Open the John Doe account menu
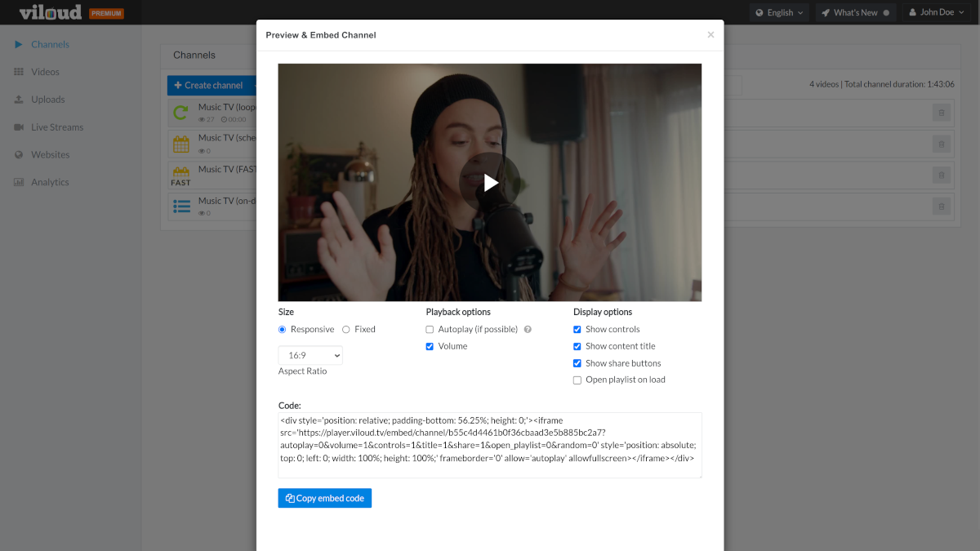The height and width of the screenshot is (551, 980). [x=936, y=12]
